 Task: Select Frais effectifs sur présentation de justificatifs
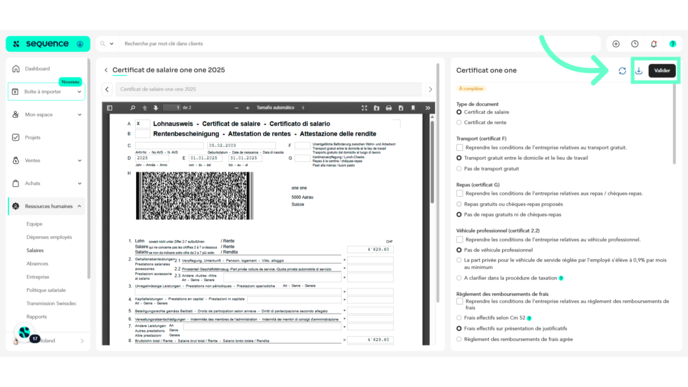[459, 328]
